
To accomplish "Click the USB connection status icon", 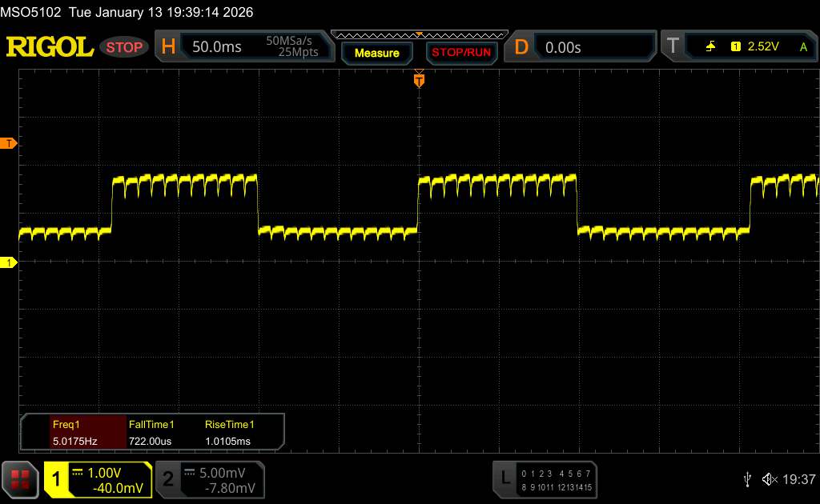I will pyautogui.click(x=747, y=479).
